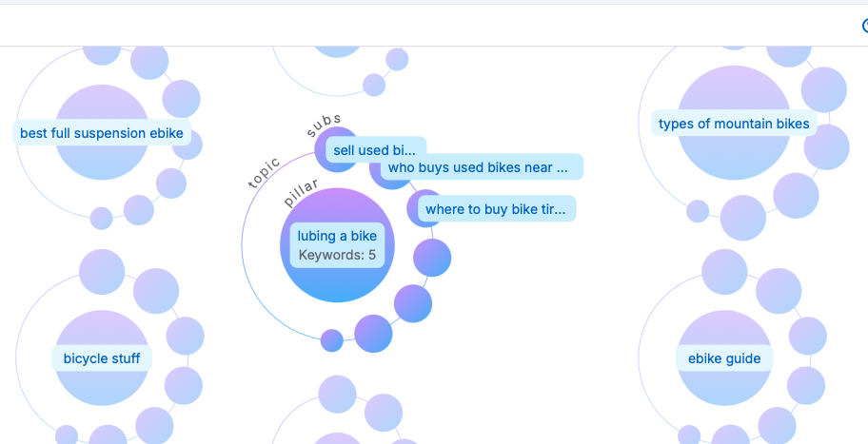
Task: Select topmost sub-bubble in bicycle stuff cluster
Action: tap(102, 273)
